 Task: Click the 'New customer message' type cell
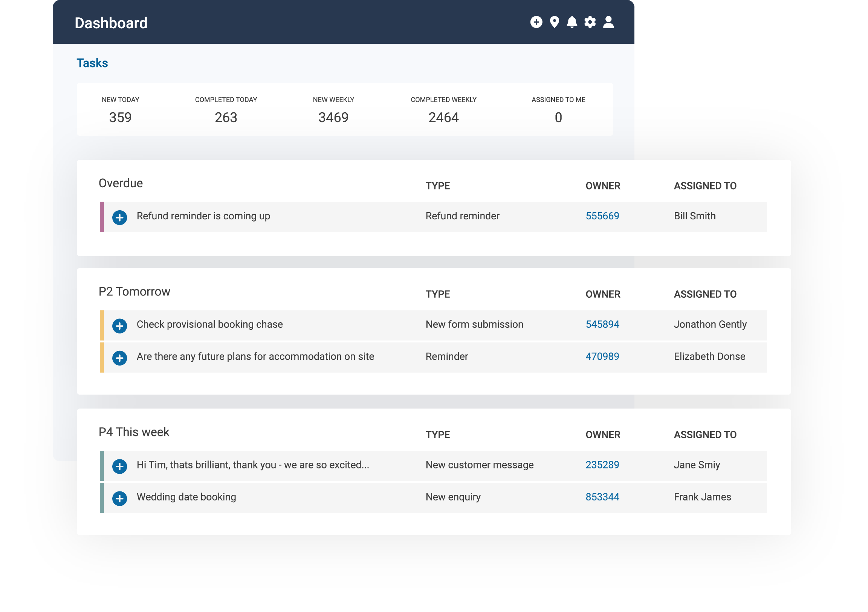[x=480, y=465]
